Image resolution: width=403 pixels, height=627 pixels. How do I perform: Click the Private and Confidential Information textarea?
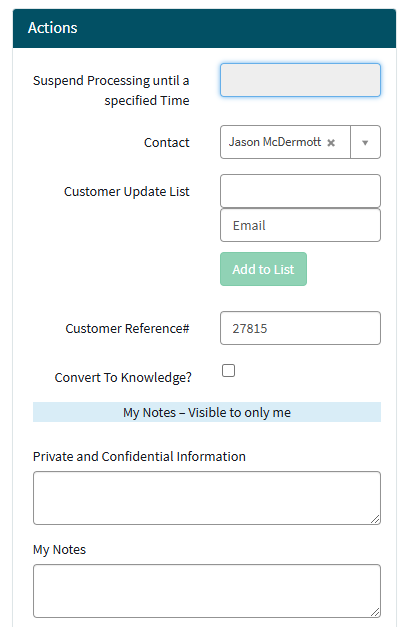[207, 498]
